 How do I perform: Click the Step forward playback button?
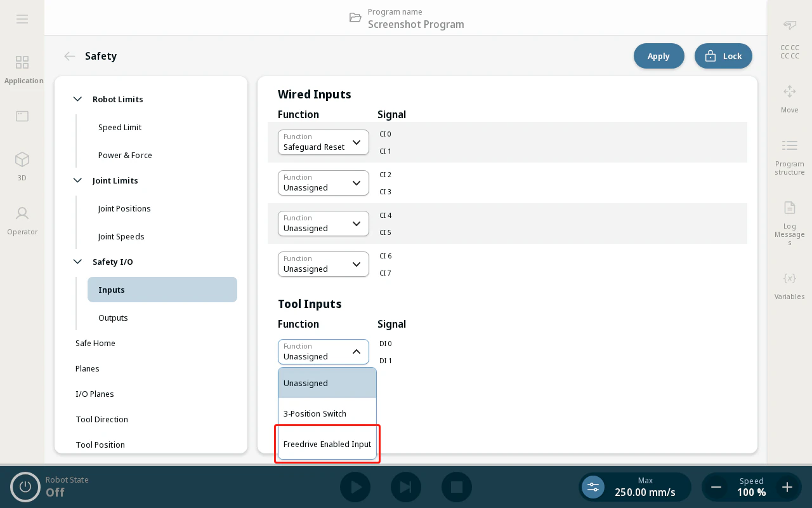tap(406, 487)
